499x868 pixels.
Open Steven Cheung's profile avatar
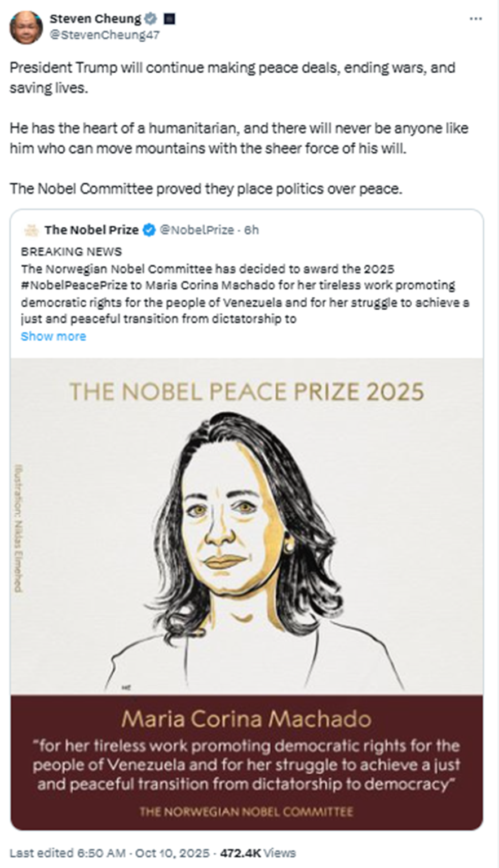click(26, 27)
